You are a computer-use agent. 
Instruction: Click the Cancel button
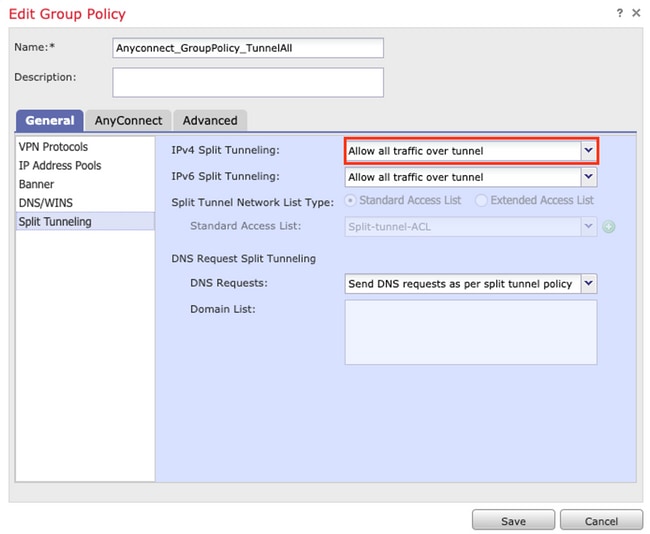(x=601, y=521)
